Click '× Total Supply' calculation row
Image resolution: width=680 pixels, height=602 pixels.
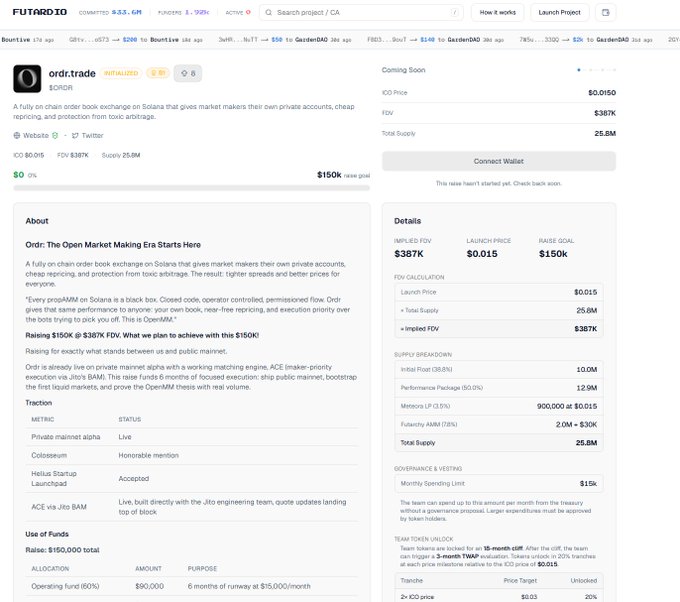[x=499, y=310]
